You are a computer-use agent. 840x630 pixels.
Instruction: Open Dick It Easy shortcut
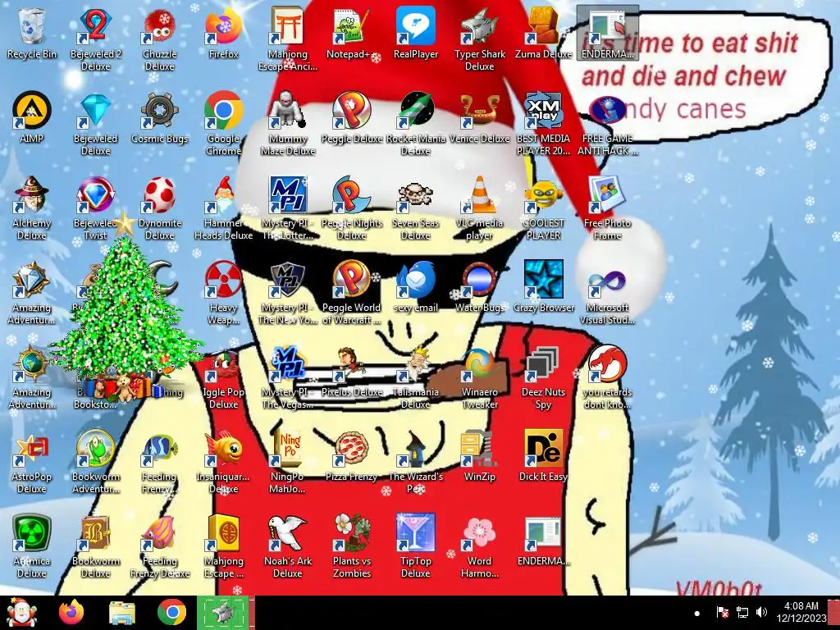point(543,456)
